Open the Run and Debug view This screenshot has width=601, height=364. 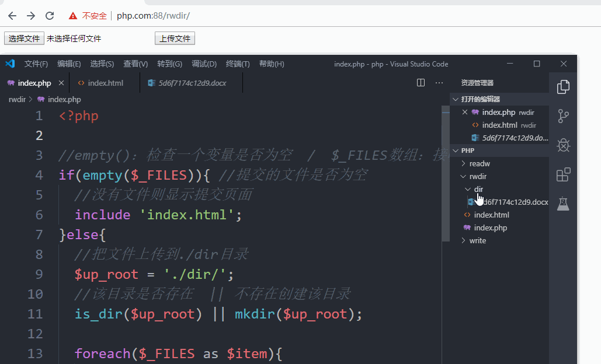click(x=563, y=145)
